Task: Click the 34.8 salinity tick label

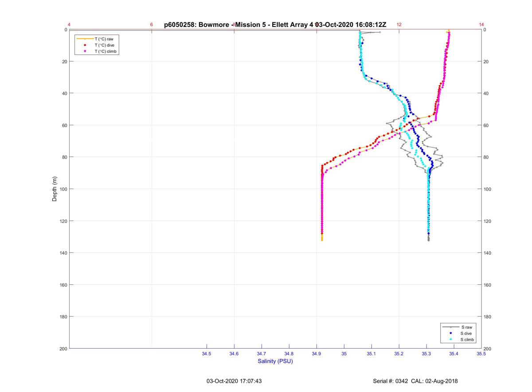Action: (x=289, y=354)
